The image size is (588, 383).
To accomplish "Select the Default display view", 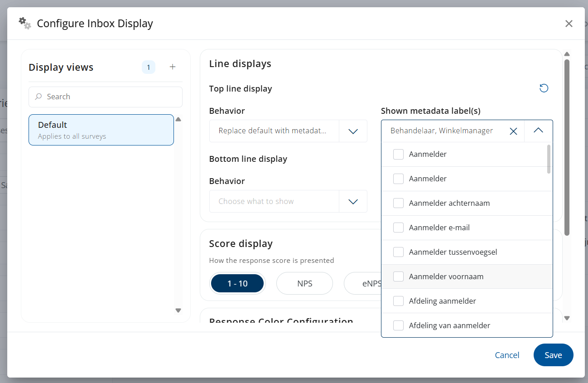I will point(101,130).
